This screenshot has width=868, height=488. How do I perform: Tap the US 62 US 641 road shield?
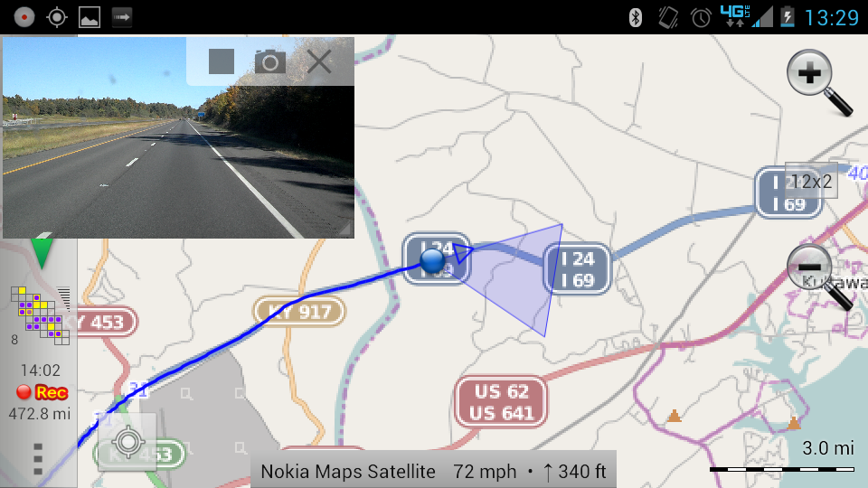pos(502,402)
